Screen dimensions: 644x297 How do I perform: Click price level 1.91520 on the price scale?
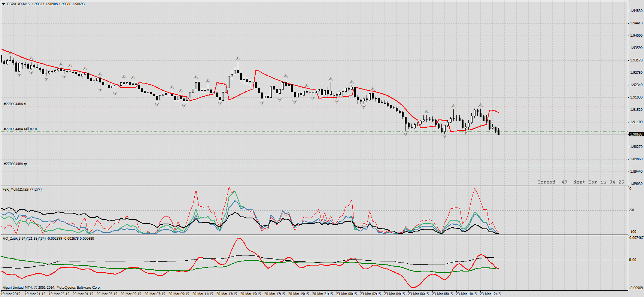(x=636, y=110)
